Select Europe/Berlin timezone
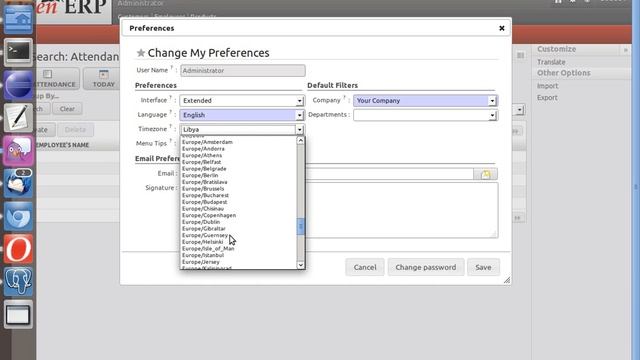The width and height of the screenshot is (640, 360). 200,176
